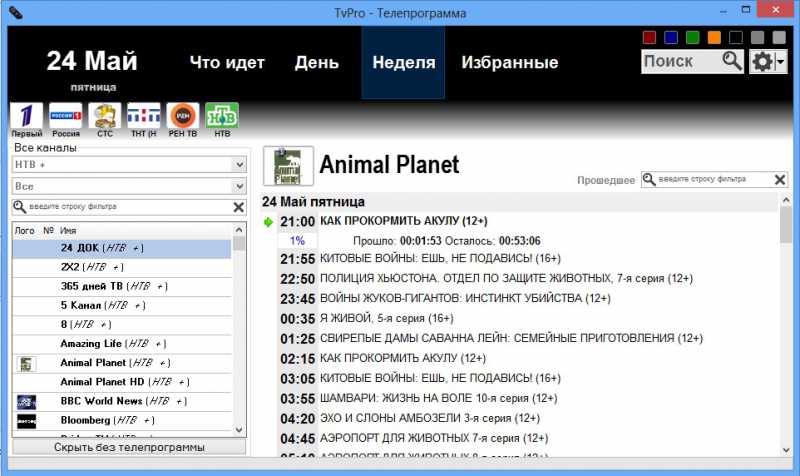Click the green arrow current-programme marker

point(268,222)
